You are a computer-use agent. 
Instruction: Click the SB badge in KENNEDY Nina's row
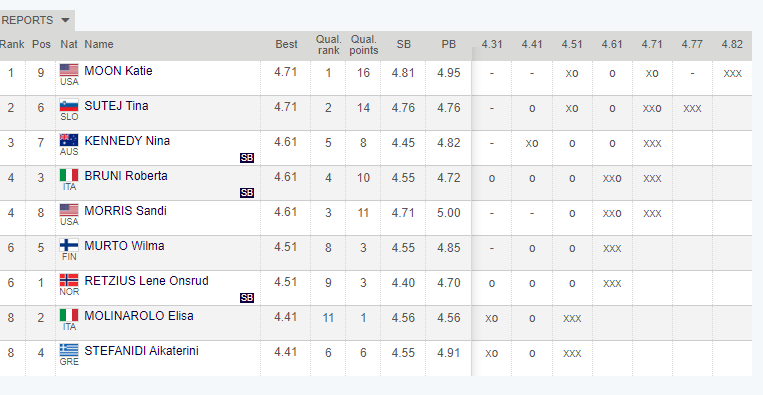247,158
